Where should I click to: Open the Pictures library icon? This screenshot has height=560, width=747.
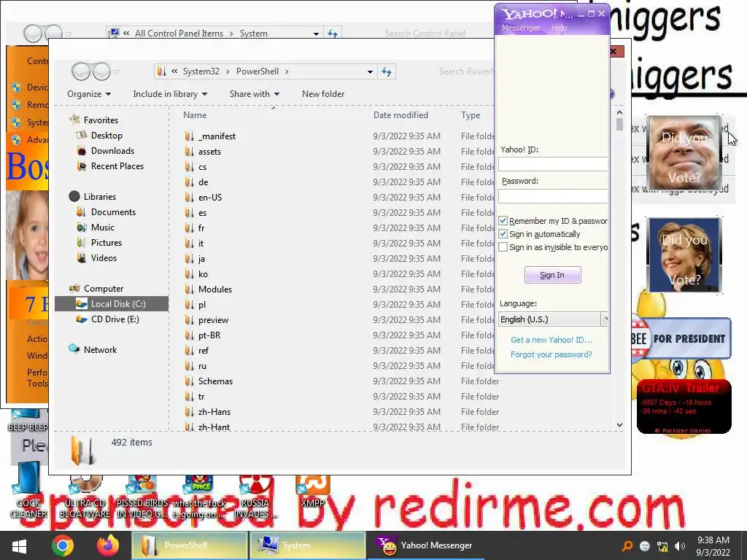pyautogui.click(x=82, y=242)
